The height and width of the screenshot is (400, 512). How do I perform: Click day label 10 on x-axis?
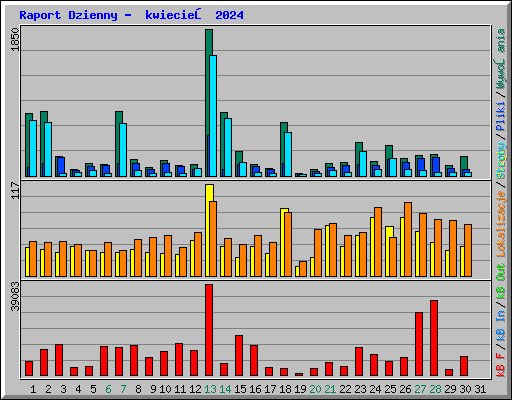pos(165,389)
